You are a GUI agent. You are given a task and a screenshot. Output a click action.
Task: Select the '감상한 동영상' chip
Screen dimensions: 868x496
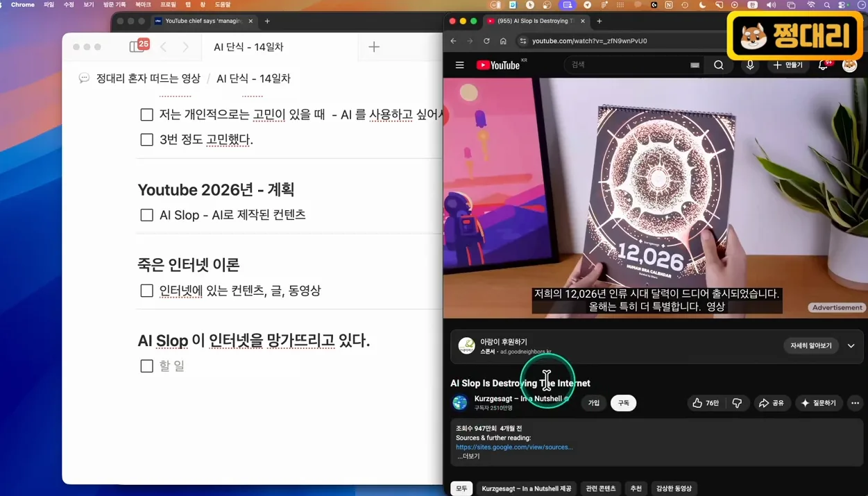coord(674,488)
